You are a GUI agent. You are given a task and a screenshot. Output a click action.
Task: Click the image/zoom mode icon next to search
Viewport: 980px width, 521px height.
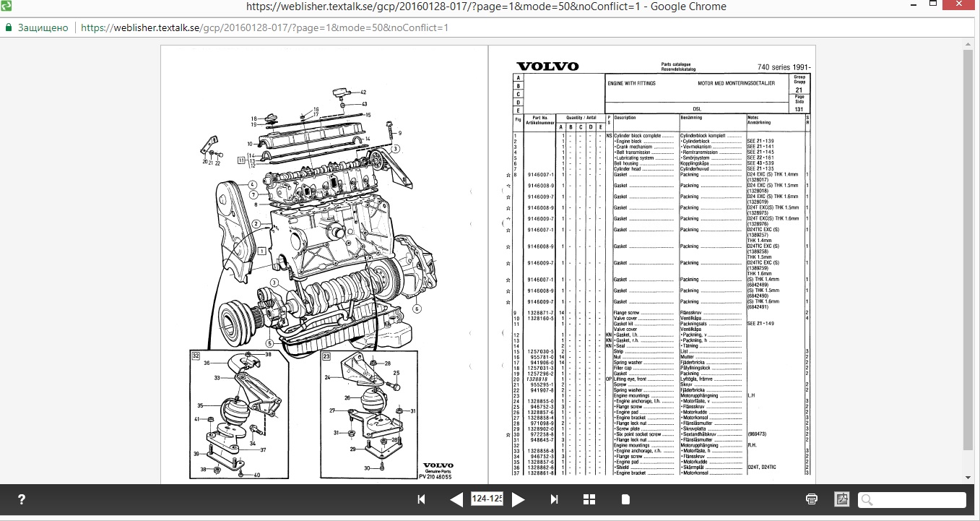(x=841, y=499)
